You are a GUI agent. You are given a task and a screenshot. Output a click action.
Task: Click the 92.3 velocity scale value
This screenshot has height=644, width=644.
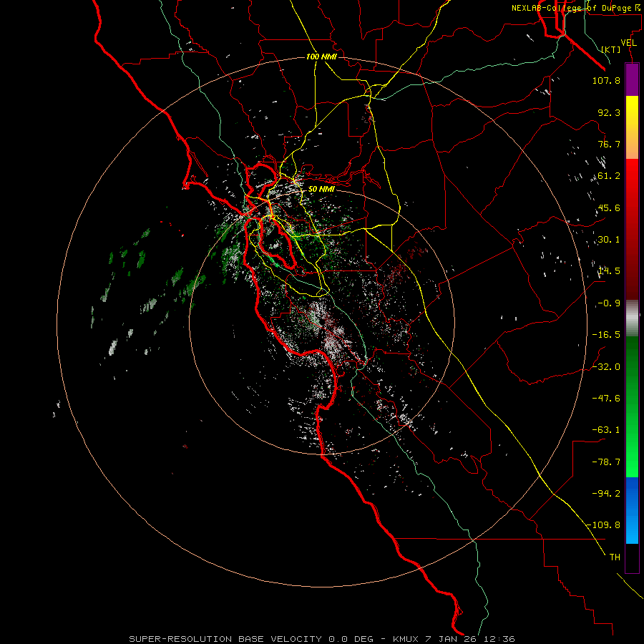609,112
